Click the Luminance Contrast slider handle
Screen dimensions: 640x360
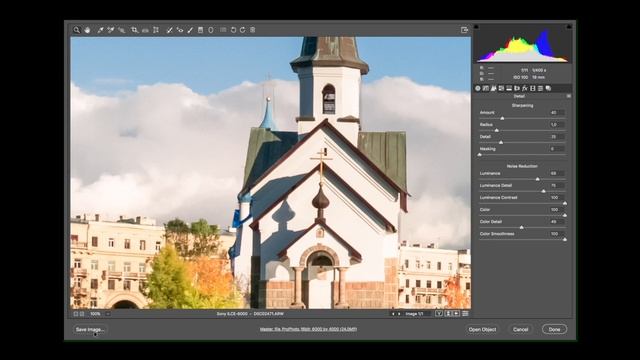point(565,203)
